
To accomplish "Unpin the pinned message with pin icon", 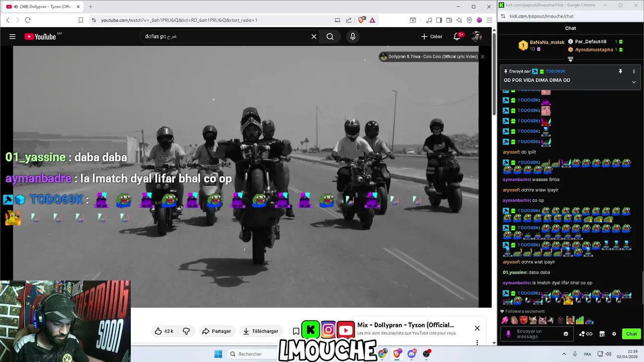I will click(x=620, y=71).
